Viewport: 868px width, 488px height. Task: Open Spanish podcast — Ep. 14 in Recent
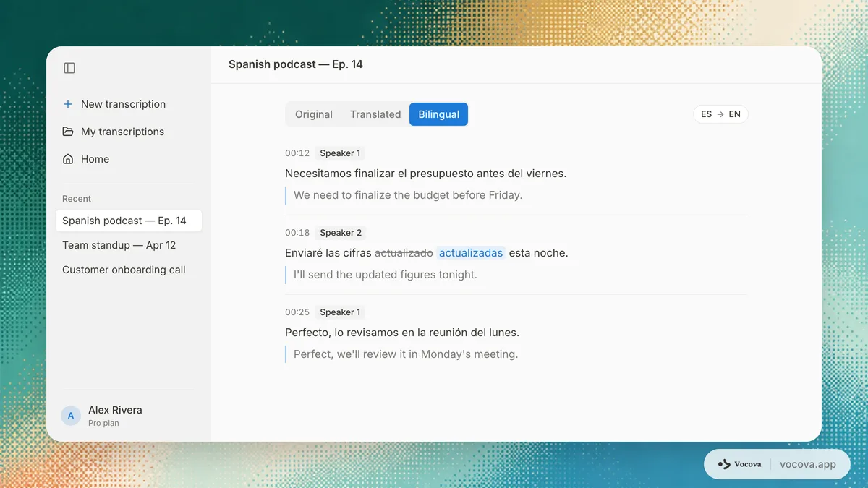coord(129,221)
